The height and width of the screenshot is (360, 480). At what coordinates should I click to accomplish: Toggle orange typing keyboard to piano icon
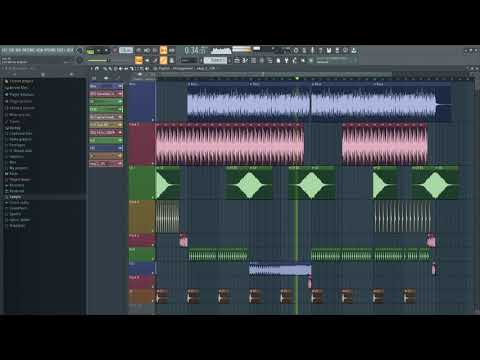click(x=139, y=60)
